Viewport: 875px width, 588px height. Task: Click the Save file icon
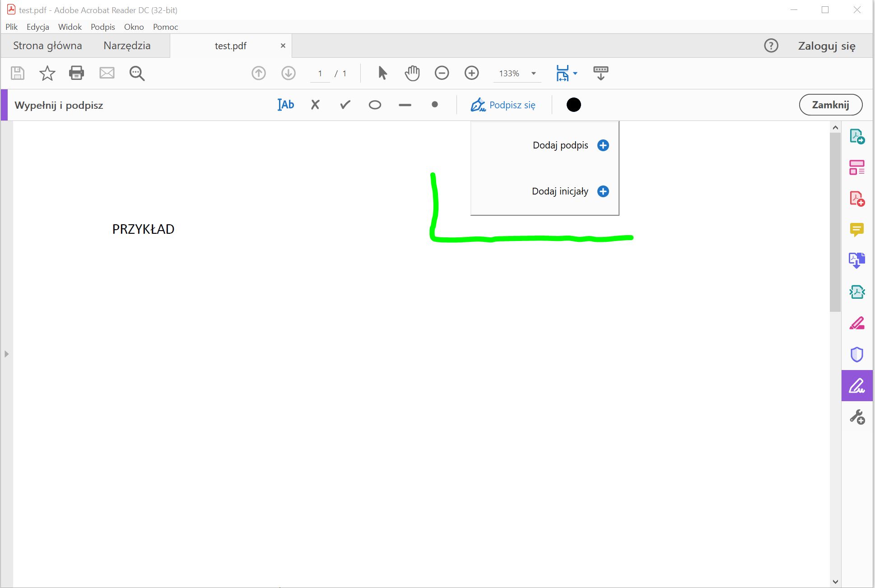18,73
